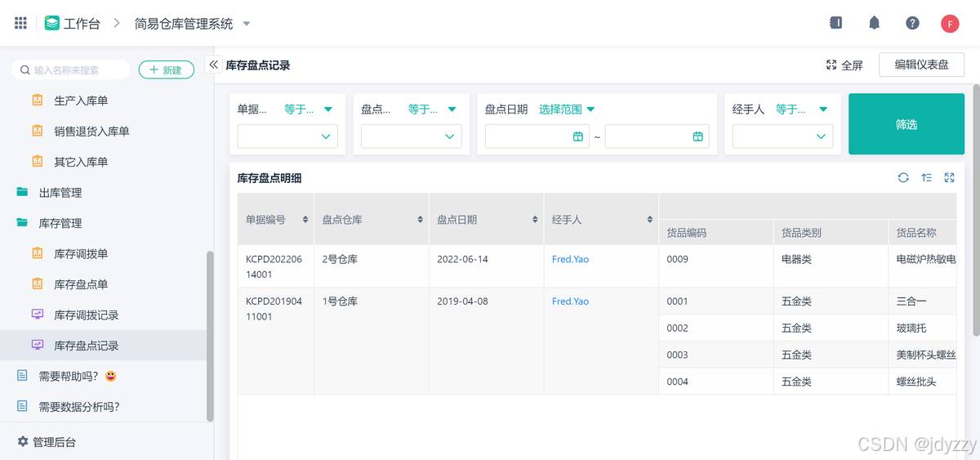
Task: Open the help question mark icon
Action: [912, 23]
